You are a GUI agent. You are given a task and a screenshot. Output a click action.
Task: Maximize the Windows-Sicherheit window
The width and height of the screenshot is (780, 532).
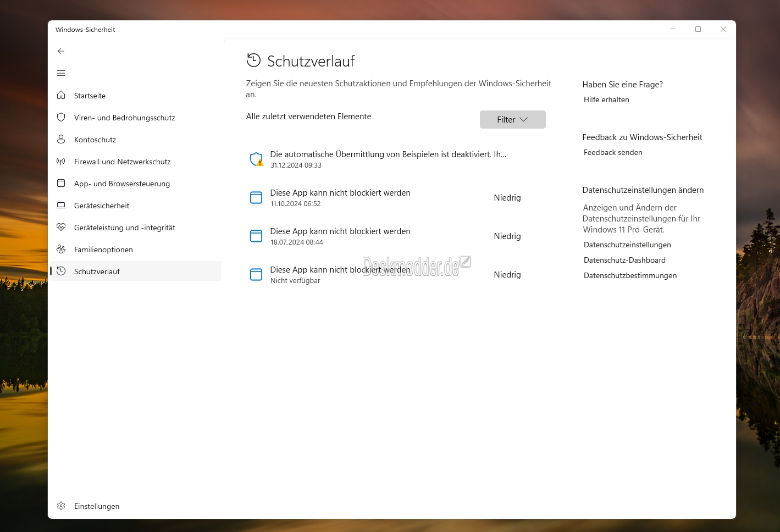point(698,29)
